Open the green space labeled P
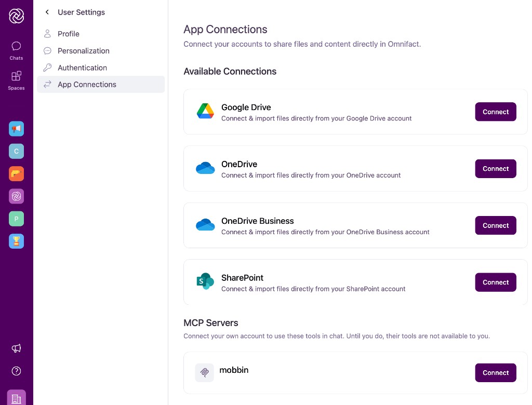This screenshot has height=405, width=532. pyautogui.click(x=16, y=219)
